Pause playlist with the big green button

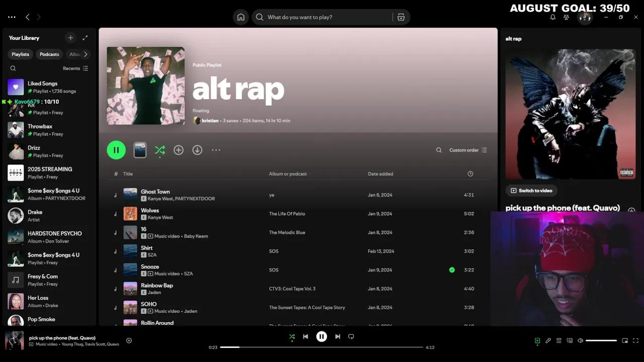(116, 150)
